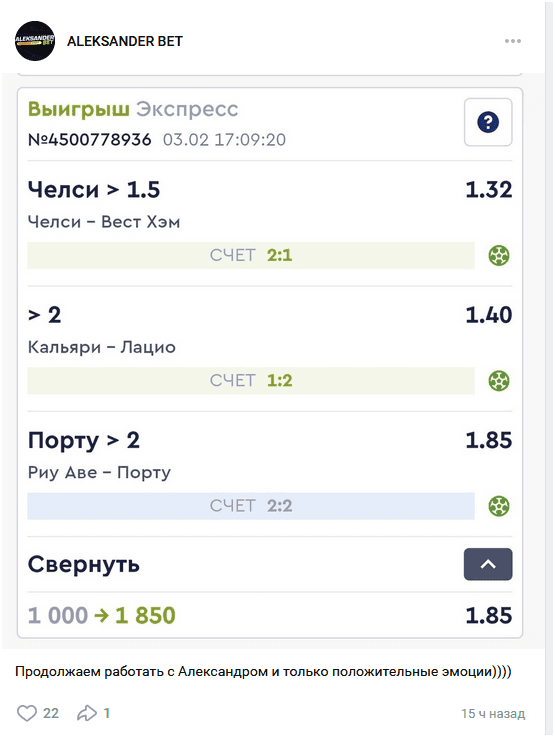Image resolution: width=555 pixels, height=737 pixels.
Task: Collapse bet details with the chevron-up button
Action: pyautogui.click(x=488, y=564)
